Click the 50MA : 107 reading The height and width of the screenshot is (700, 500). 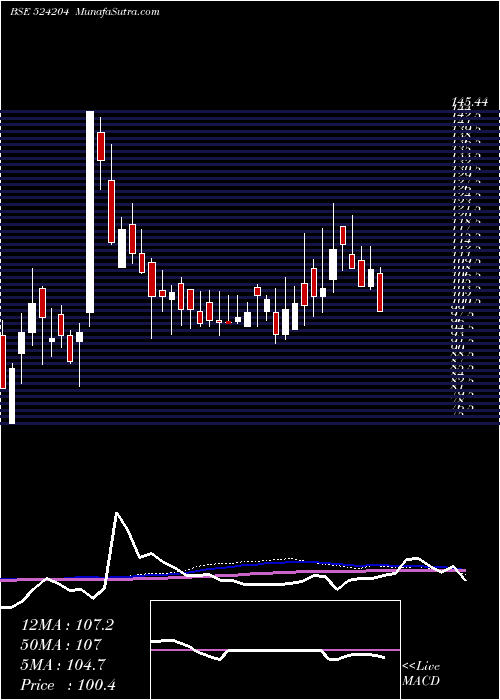click(x=61, y=645)
